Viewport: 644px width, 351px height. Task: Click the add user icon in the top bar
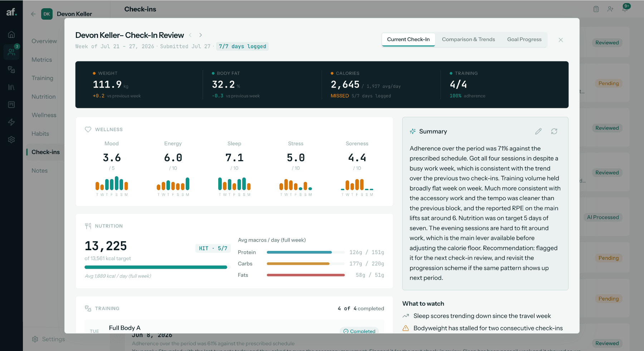click(610, 9)
